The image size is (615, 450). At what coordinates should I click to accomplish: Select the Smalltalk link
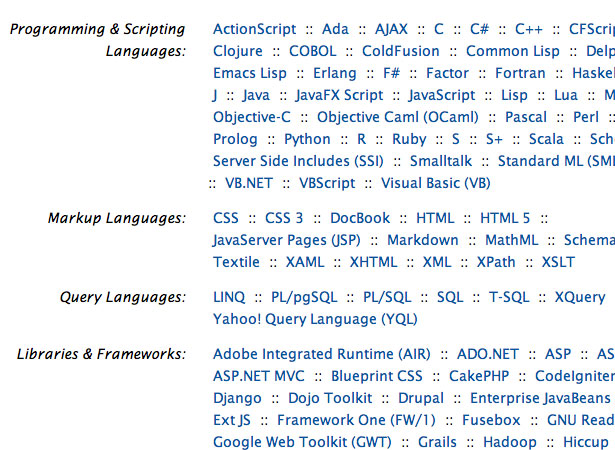(441, 161)
